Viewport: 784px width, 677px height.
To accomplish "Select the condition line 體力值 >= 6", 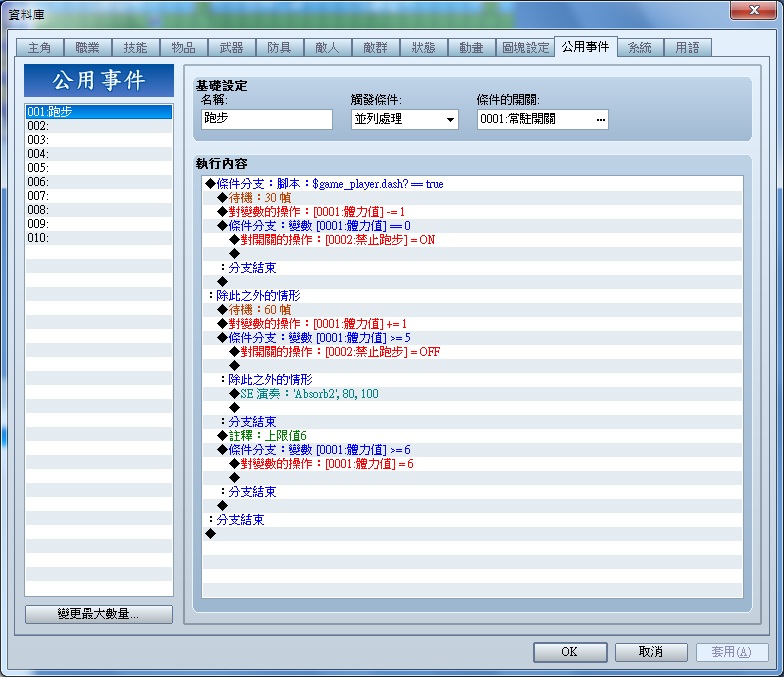I will tap(472, 450).
